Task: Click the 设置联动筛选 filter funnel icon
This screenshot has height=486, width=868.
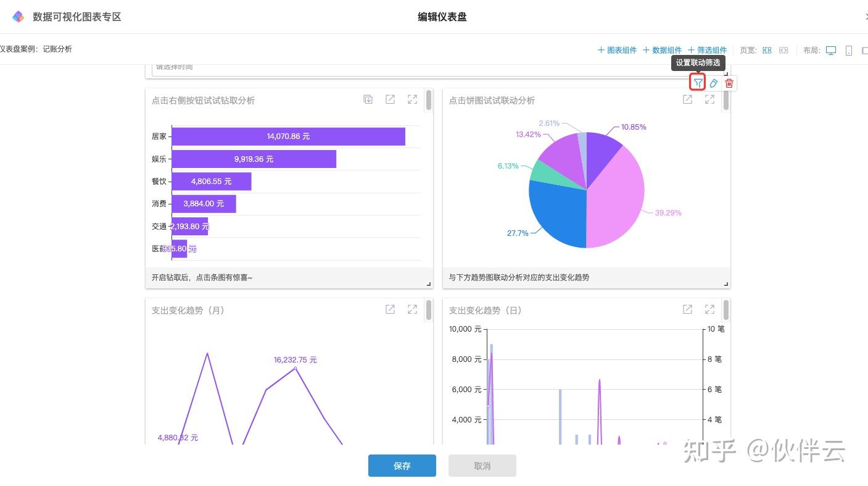Action: tap(698, 83)
